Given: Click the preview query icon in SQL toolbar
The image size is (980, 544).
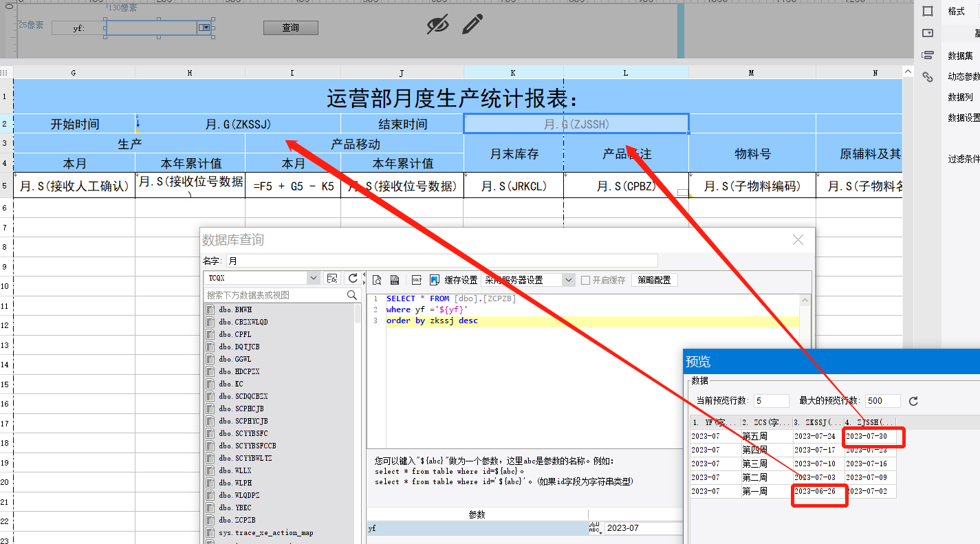Looking at the screenshot, I should click(x=377, y=280).
